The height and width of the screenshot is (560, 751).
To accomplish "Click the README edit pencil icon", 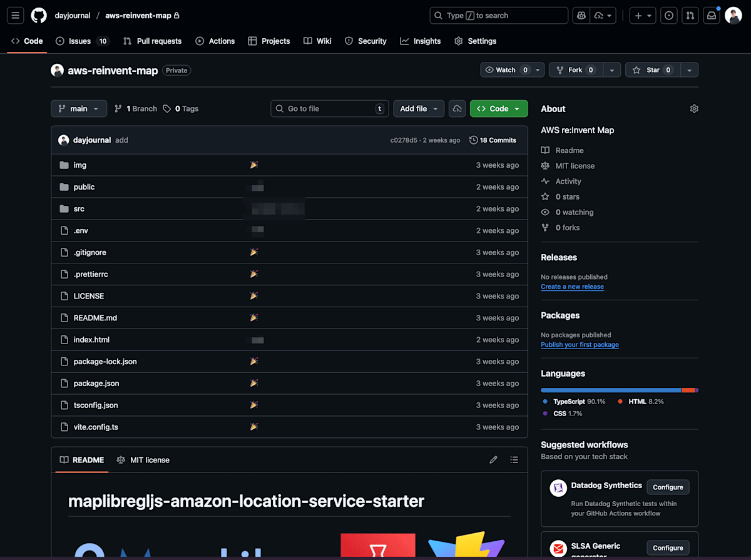I will (493, 460).
